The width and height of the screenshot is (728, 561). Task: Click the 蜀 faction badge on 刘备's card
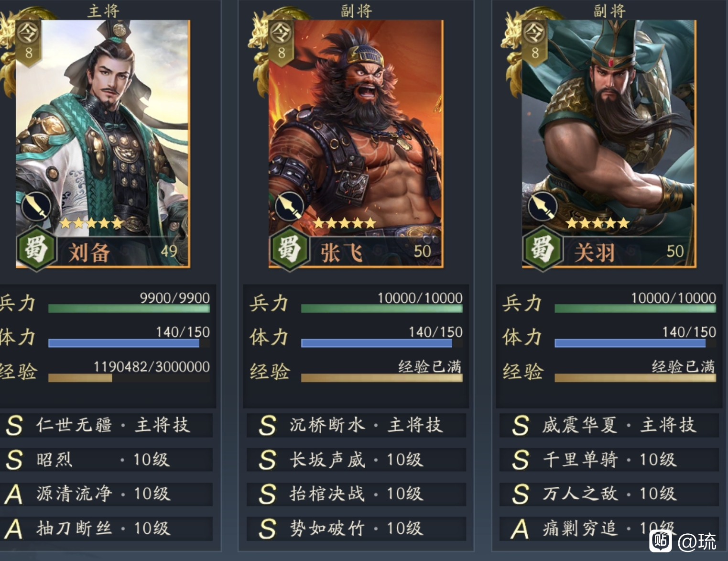(x=36, y=250)
